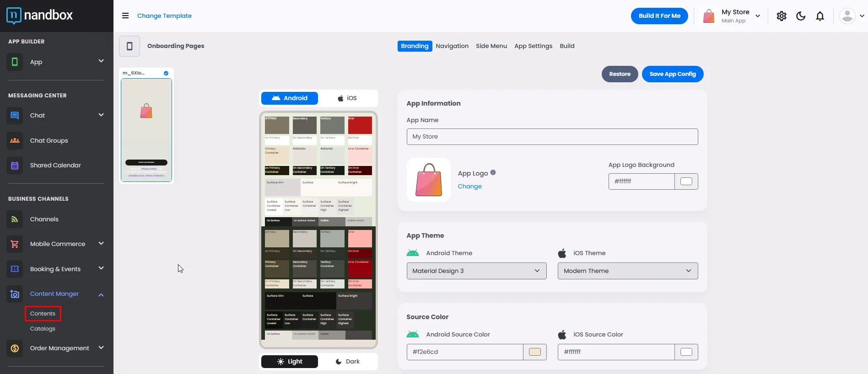Click the App Logo Background hex field
The height and width of the screenshot is (374, 868).
pyautogui.click(x=642, y=182)
